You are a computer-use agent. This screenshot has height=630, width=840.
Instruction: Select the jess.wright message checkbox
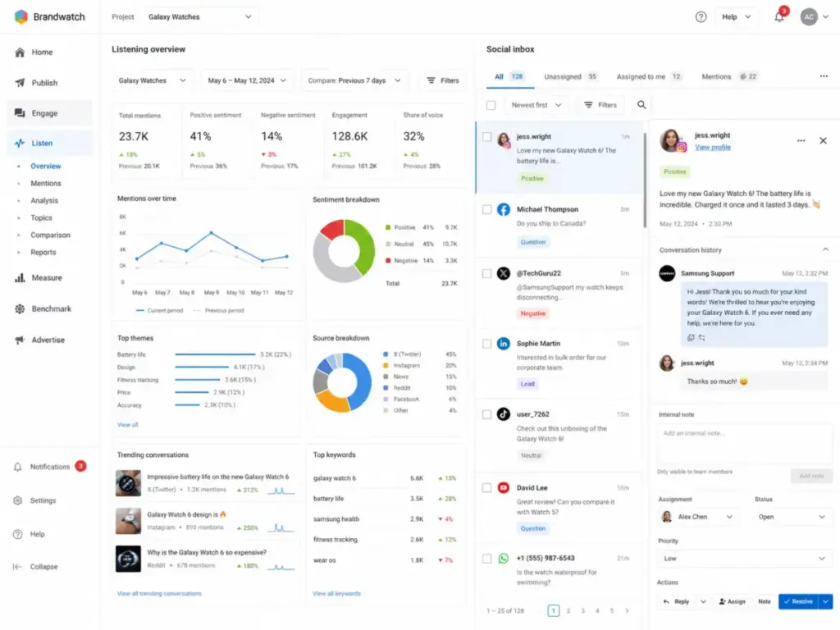(x=487, y=137)
